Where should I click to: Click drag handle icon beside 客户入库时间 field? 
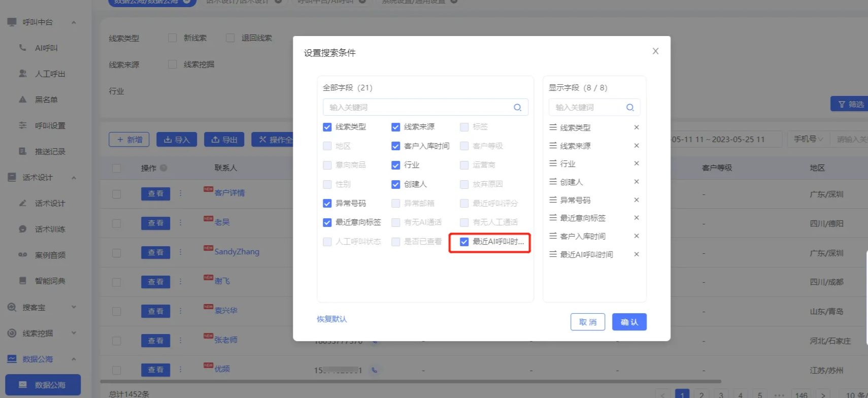pyautogui.click(x=553, y=236)
